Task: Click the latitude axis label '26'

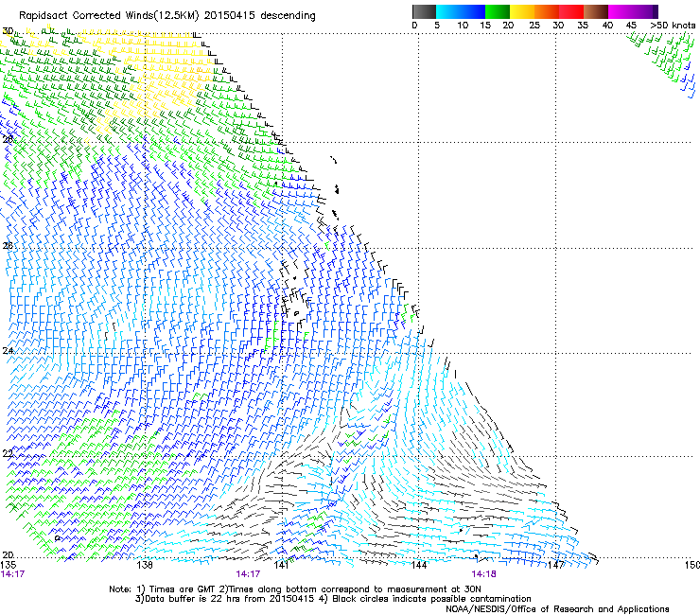Action: click(x=8, y=246)
